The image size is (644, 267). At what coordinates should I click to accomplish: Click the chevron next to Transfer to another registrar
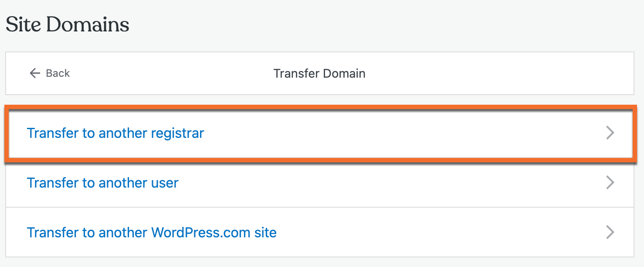pyautogui.click(x=610, y=133)
